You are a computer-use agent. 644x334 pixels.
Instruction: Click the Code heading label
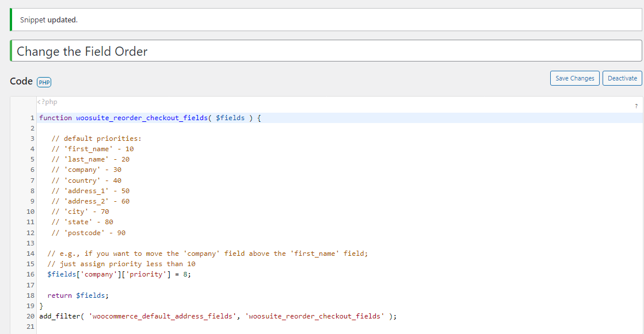21,81
